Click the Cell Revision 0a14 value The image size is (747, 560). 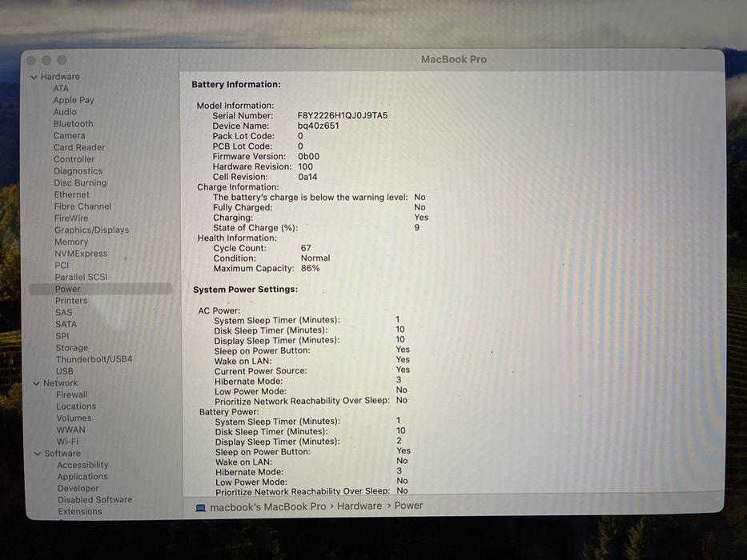point(307,177)
